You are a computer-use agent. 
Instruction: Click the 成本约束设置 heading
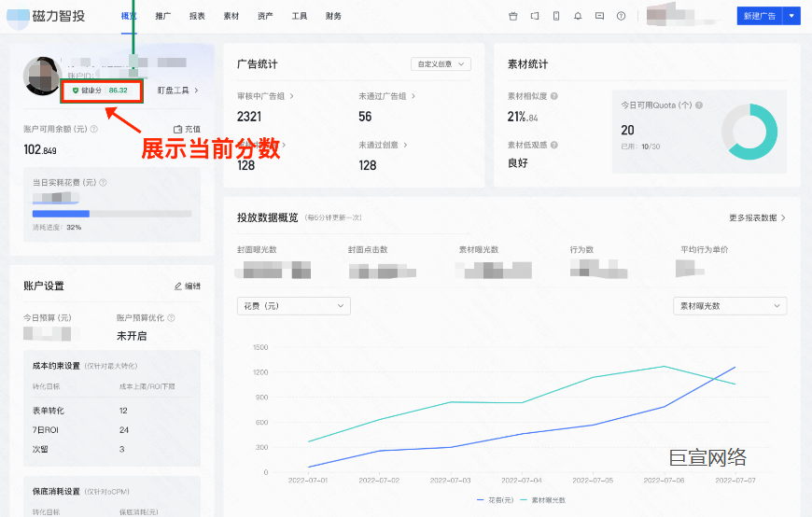pyautogui.click(x=56, y=366)
